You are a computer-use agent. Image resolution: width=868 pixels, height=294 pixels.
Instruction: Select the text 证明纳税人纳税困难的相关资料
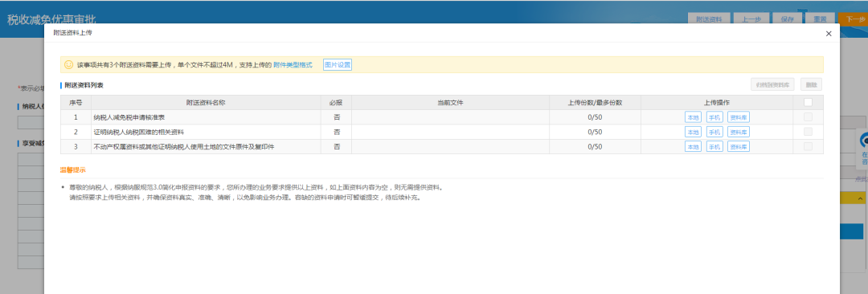tap(138, 132)
